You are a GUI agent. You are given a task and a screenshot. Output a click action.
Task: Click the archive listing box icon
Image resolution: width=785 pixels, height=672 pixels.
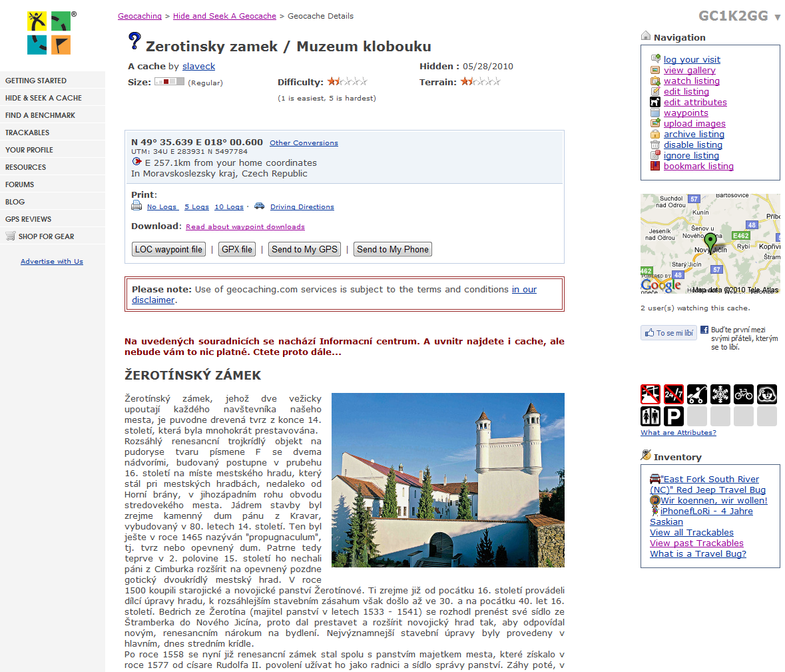pos(655,134)
